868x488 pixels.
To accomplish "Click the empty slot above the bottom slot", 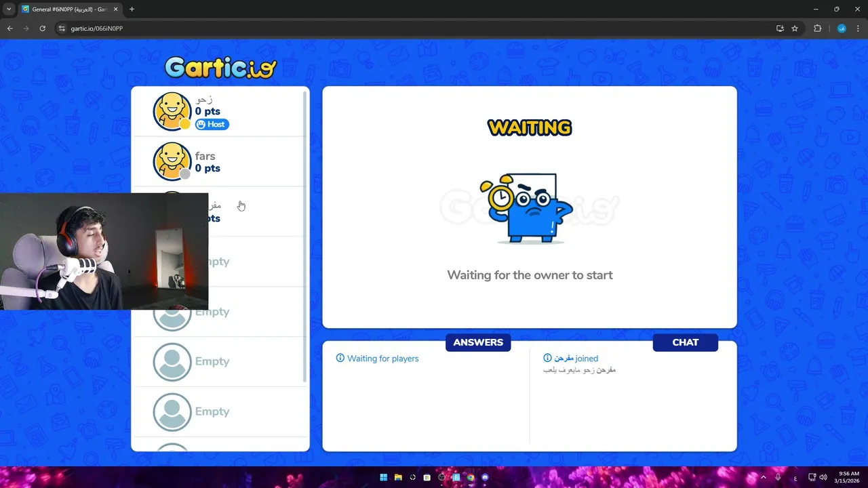I will pos(219,362).
